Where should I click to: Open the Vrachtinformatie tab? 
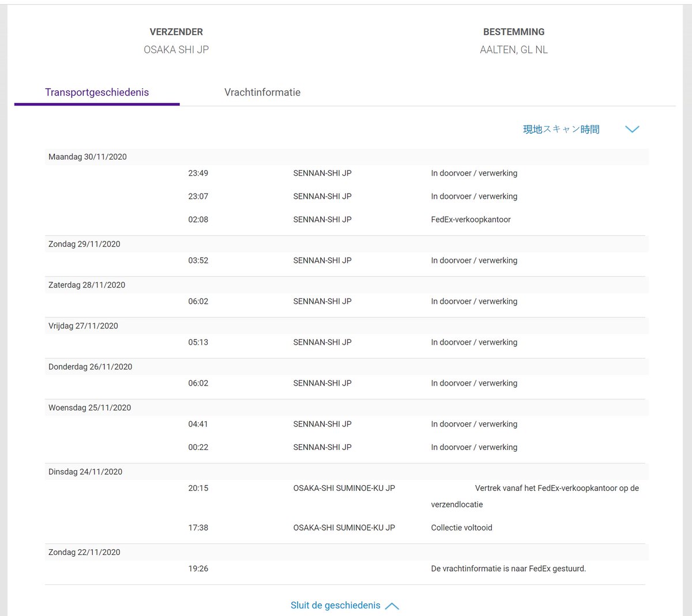262,92
